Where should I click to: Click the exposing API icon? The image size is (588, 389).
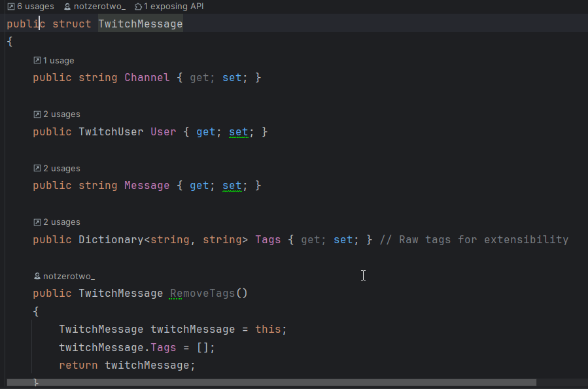tap(139, 7)
